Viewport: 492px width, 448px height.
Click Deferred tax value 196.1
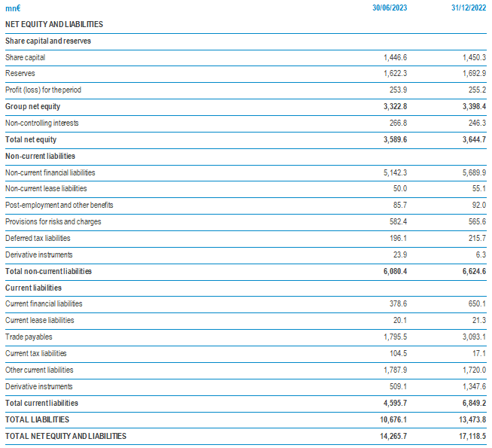[x=398, y=238]
